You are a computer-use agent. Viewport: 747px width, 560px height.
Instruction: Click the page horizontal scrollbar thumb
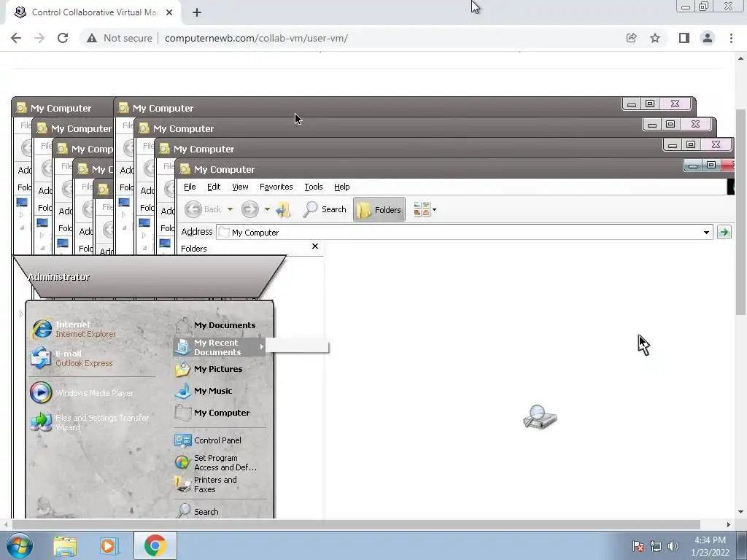pos(355,524)
